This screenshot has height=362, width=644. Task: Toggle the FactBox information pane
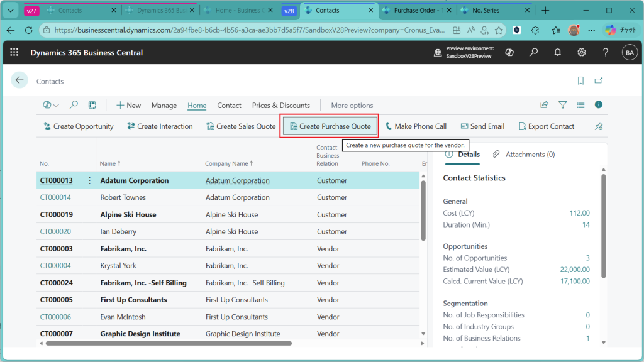click(x=599, y=105)
